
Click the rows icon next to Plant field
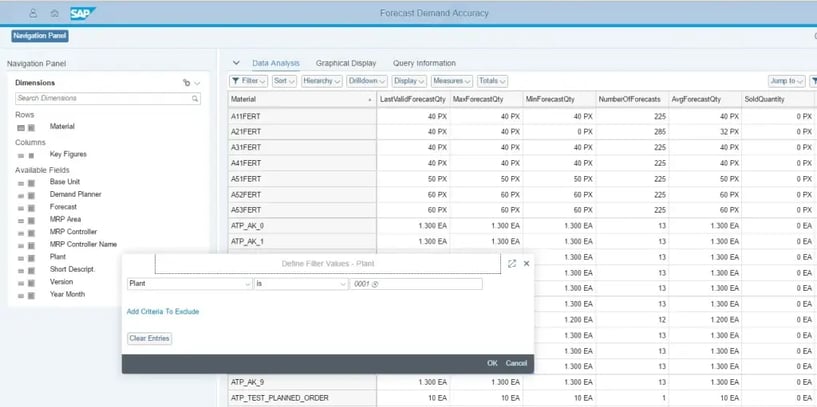click(x=21, y=258)
